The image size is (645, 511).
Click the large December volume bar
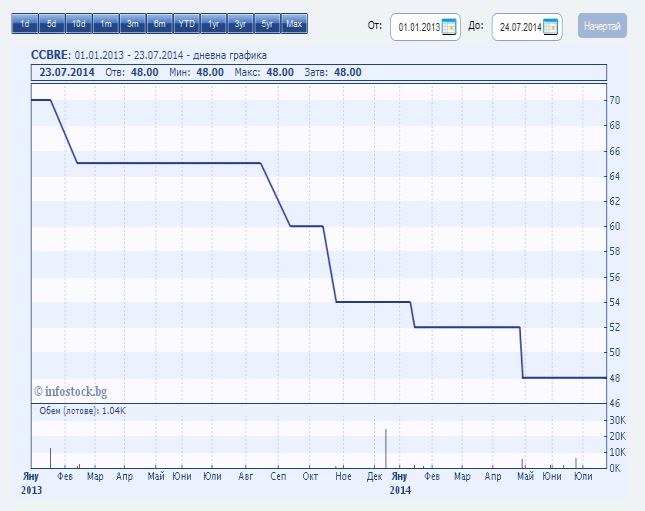[x=386, y=448]
